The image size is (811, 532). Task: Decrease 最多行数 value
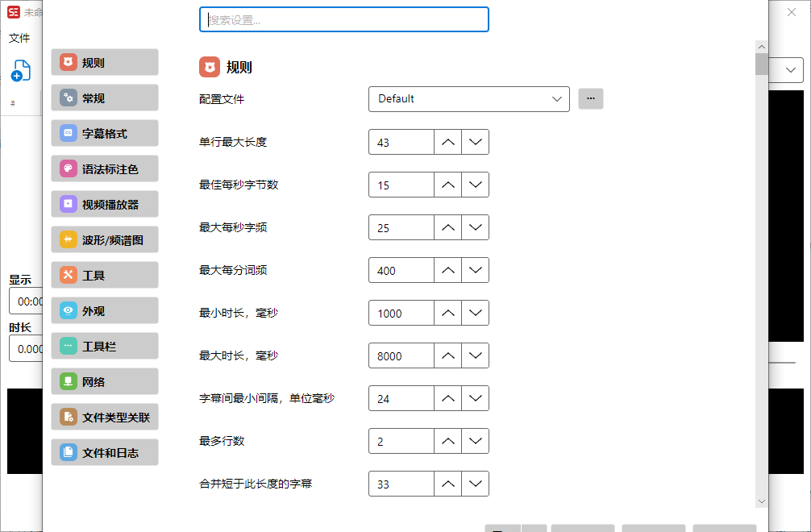tap(476, 441)
